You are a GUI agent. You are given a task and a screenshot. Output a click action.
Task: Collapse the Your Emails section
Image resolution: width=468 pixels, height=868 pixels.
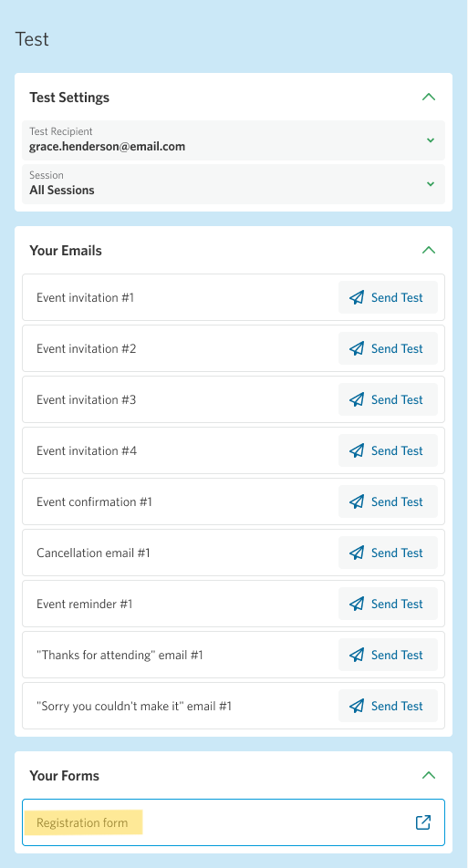coord(429,250)
